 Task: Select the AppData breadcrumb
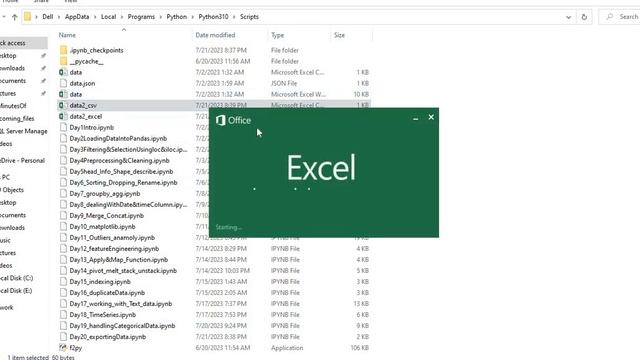tap(77, 17)
